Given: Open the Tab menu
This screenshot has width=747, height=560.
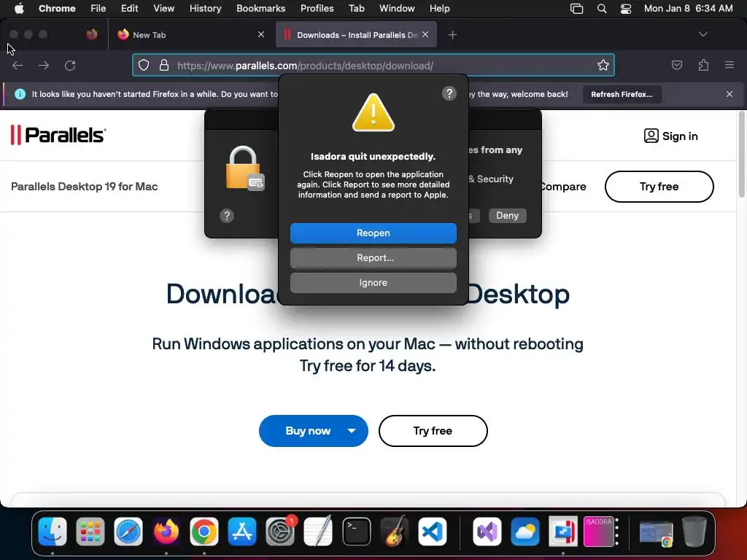Looking at the screenshot, I should tap(356, 9).
